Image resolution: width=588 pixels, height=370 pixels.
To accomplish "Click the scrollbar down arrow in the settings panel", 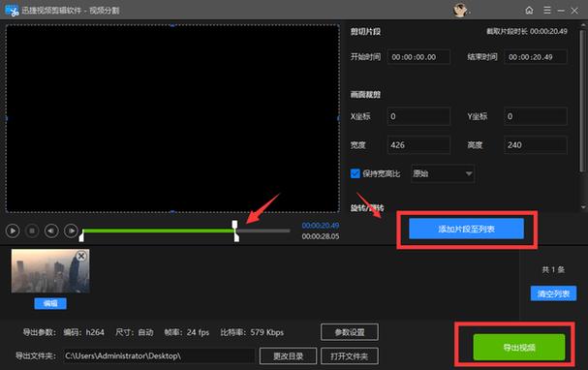I will click(583, 207).
